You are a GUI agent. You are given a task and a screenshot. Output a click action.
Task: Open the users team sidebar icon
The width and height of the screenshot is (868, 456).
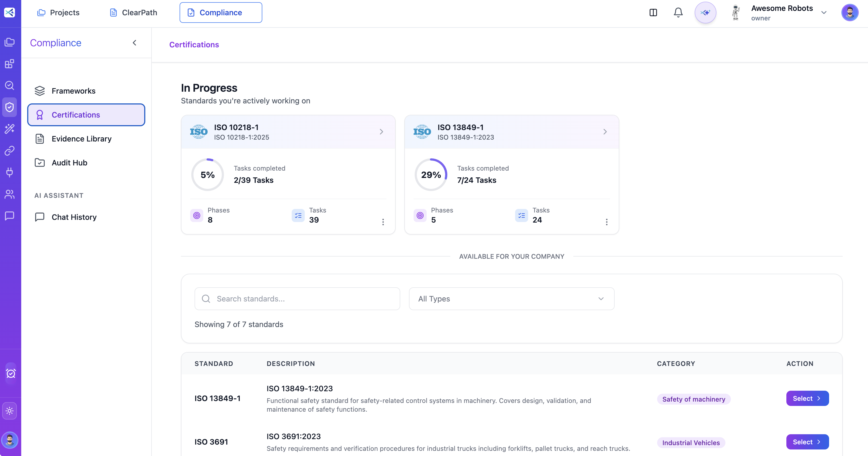(10, 194)
